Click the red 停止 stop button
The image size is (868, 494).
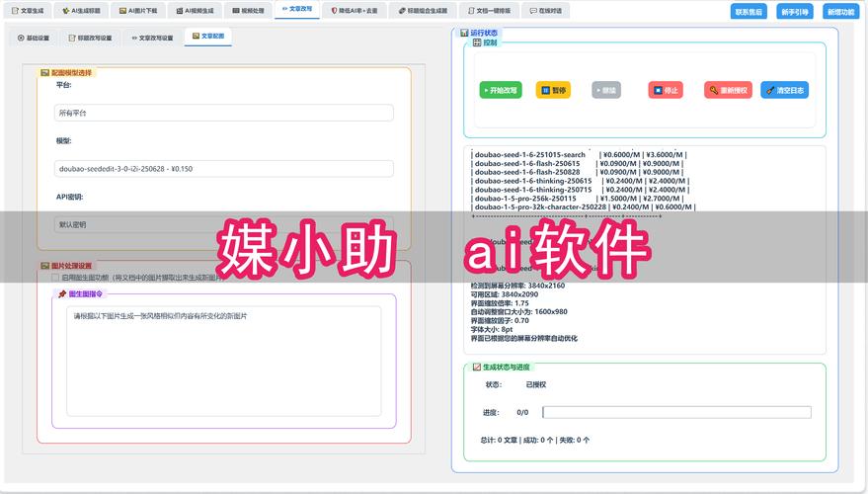click(666, 90)
